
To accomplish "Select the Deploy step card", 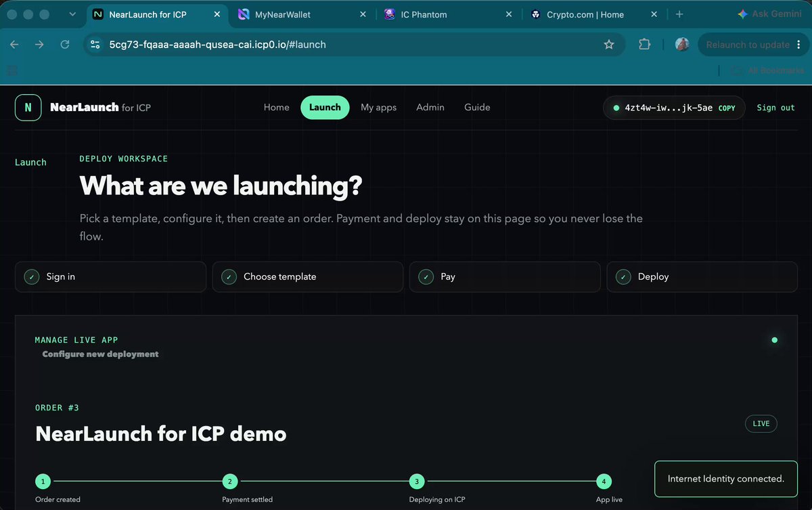I will [702, 277].
